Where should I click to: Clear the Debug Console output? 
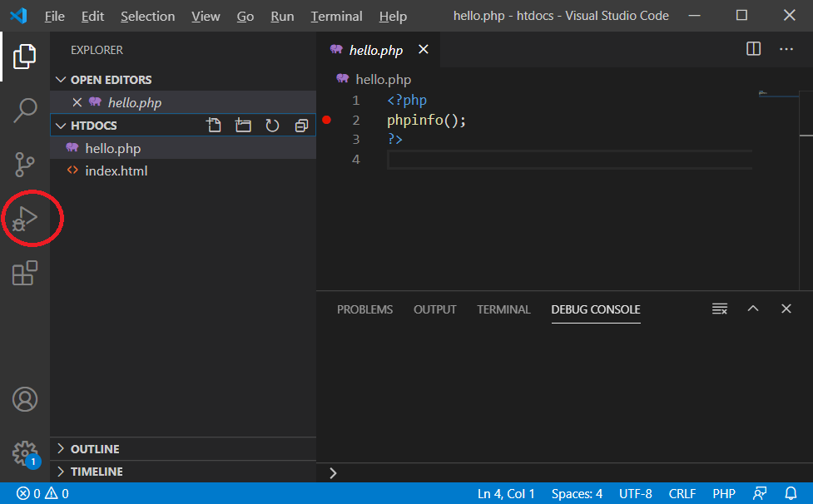coord(720,309)
